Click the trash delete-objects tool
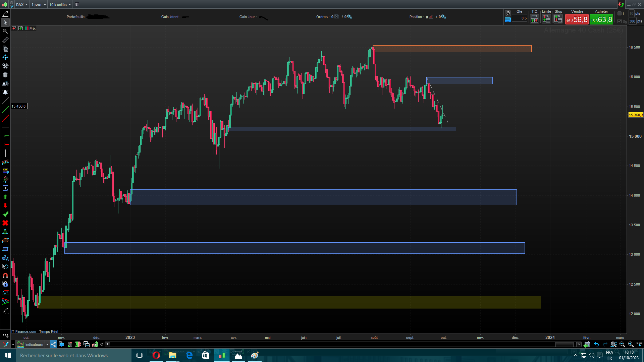This screenshot has width=644, height=362. [x=5, y=75]
